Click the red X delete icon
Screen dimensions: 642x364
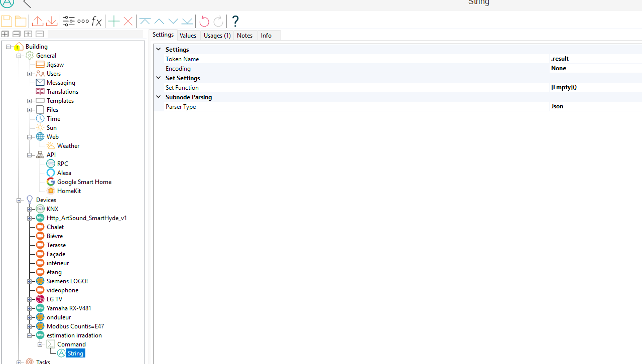coord(128,21)
